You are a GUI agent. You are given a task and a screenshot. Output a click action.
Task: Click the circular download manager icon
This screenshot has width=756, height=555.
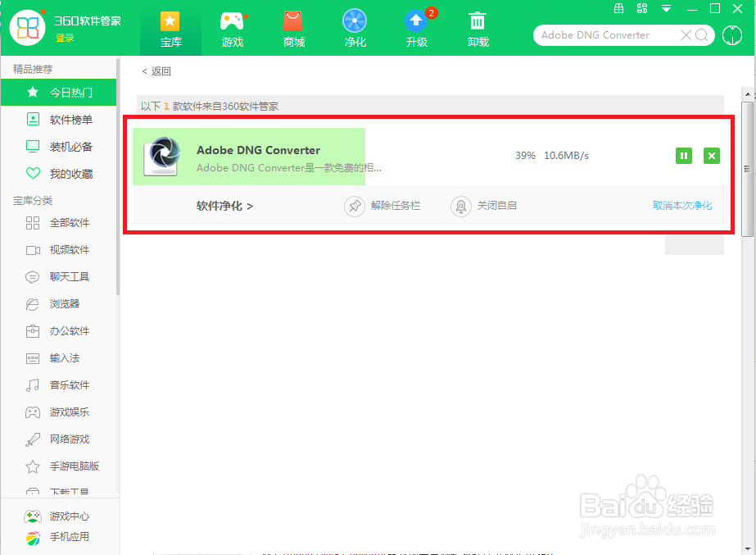[732, 35]
